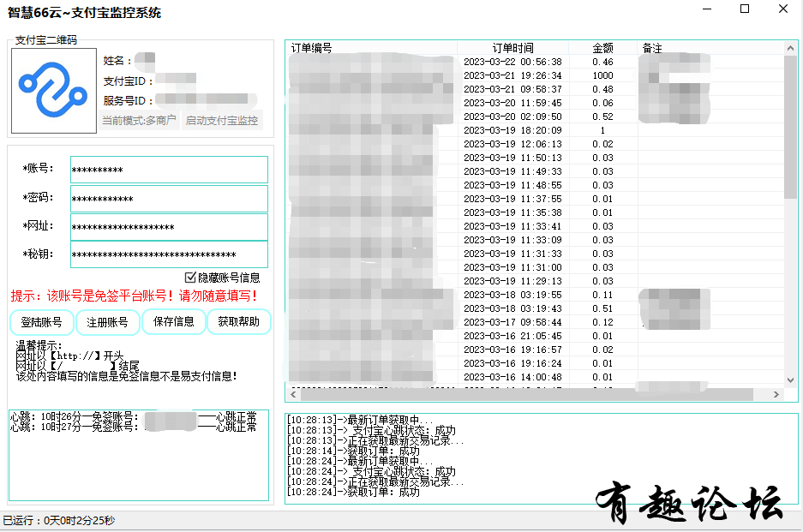
Task: Click the amount 0.52 cell
Action: (x=602, y=117)
